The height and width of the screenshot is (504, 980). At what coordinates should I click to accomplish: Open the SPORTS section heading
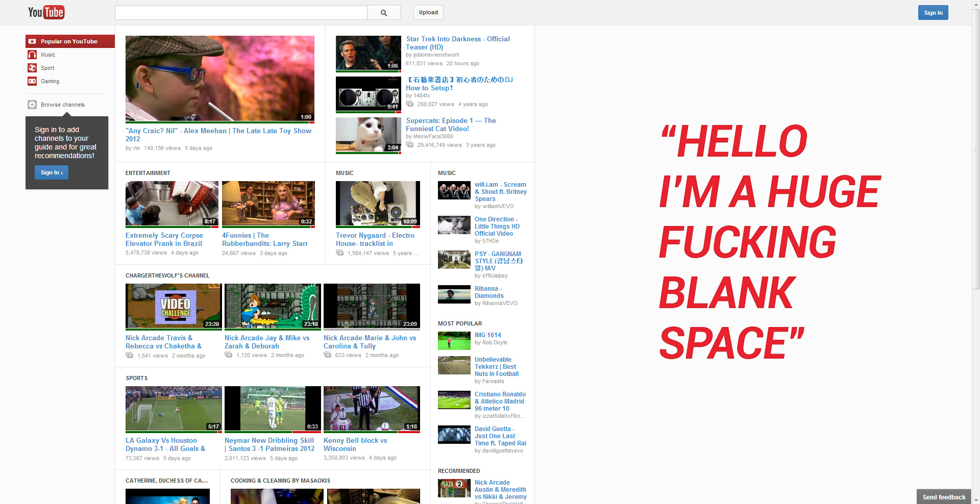[137, 378]
